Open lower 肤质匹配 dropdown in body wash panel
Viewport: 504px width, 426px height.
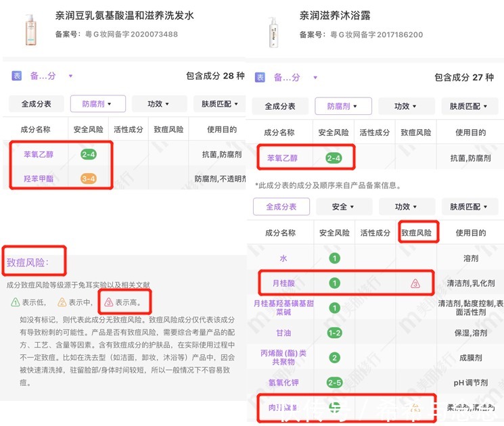click(469, 206)
